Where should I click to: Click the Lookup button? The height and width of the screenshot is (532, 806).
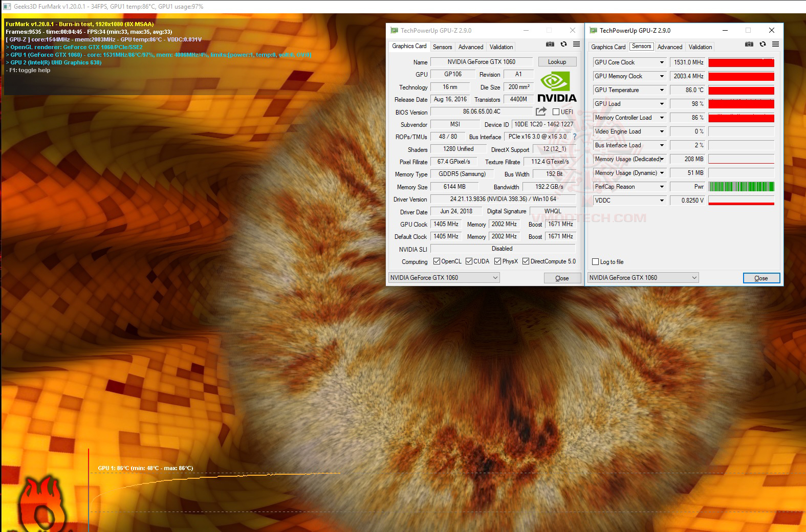pos(557,62)
